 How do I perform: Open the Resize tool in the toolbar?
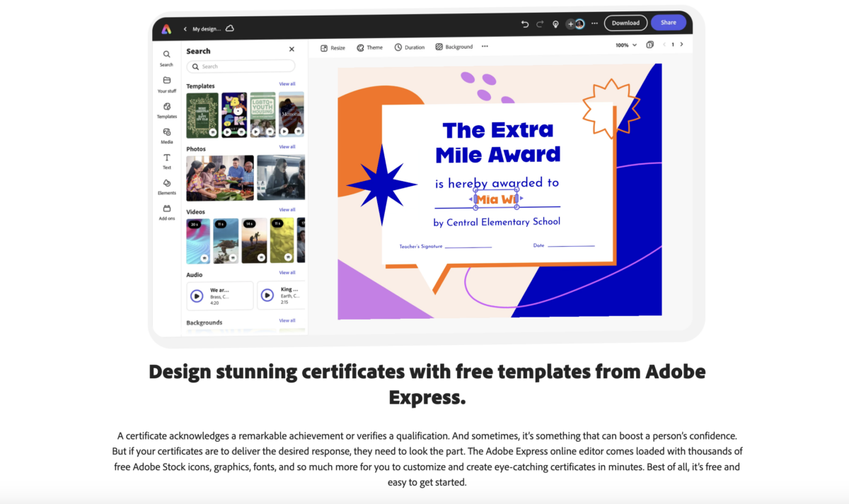tap(333, 47)
